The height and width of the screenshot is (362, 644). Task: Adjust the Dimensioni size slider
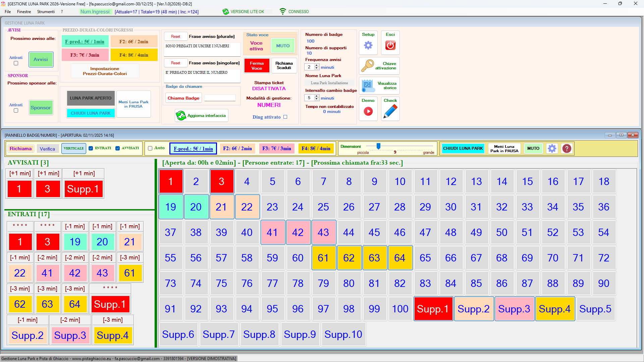(378, 146)
